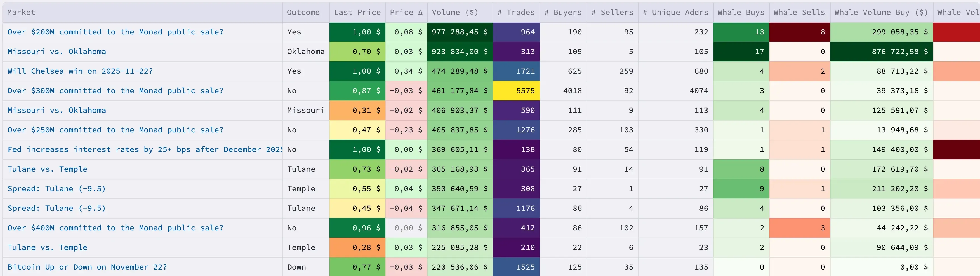The image size is (980, 276).
Task: Sort the table by the Whale Buys column header
Action: [740, 12]
